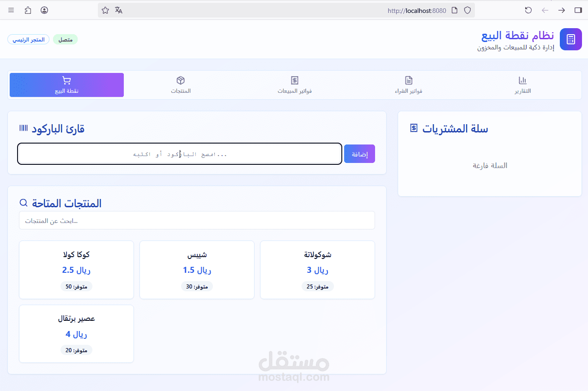Click the product search field
This screenshot has height=391, width=588.
pos(197,220)
